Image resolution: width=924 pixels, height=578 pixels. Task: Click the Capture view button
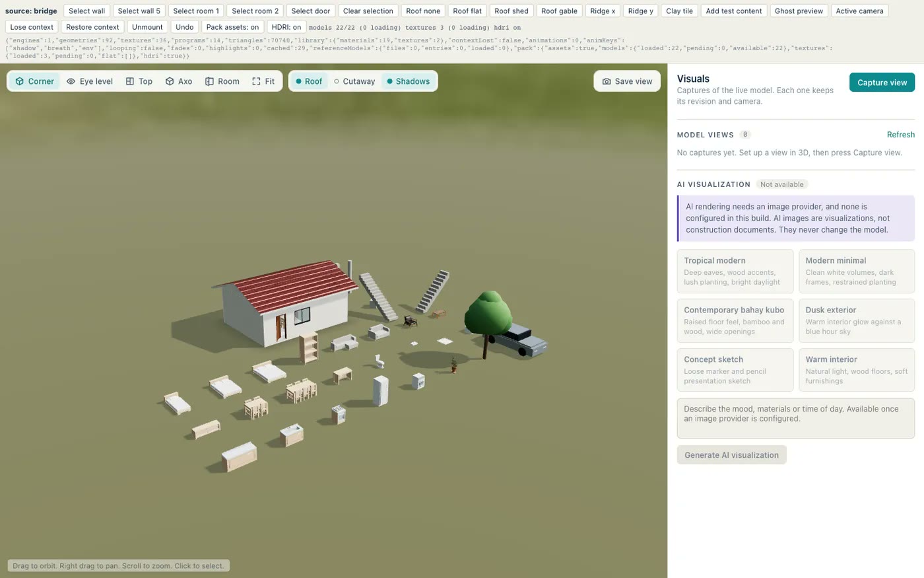click(882, 83)
